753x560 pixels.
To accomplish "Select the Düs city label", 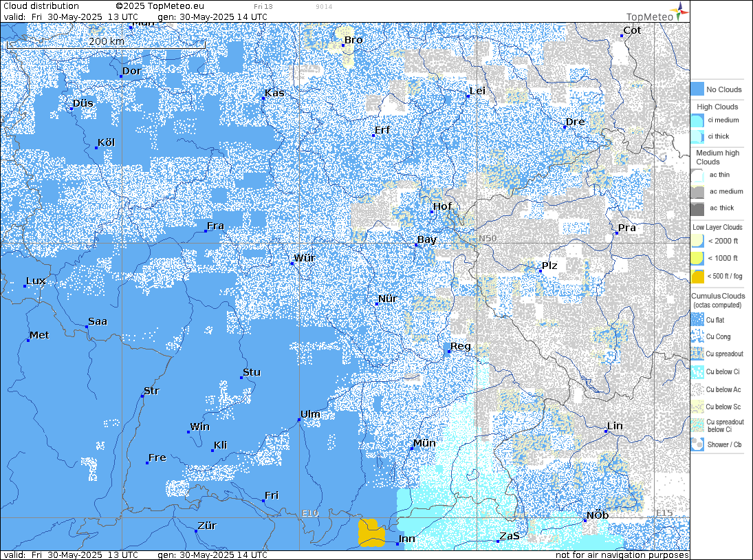I will [x=83, y=103].
